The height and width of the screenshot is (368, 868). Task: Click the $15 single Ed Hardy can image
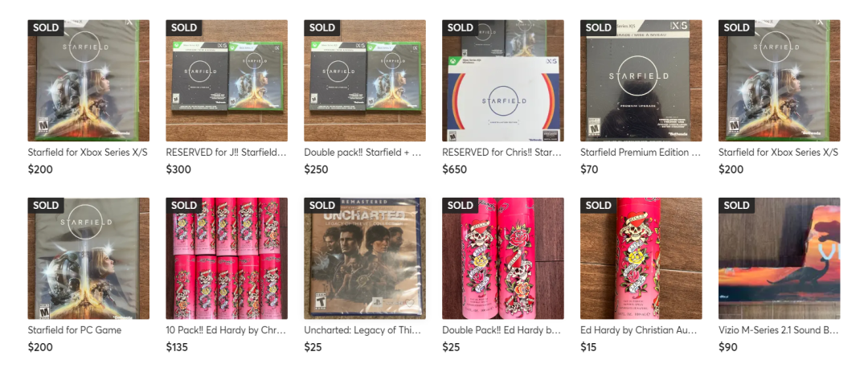click(x=641, y=259)
